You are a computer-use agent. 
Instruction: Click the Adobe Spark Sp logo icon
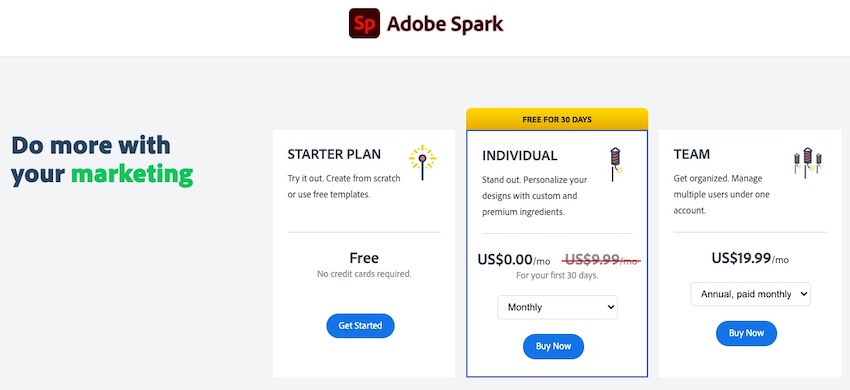(364, 23)
